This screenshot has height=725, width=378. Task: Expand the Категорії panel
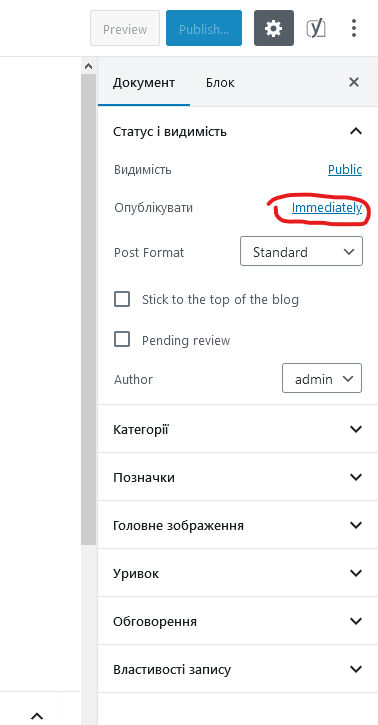[x=238, y=429]
